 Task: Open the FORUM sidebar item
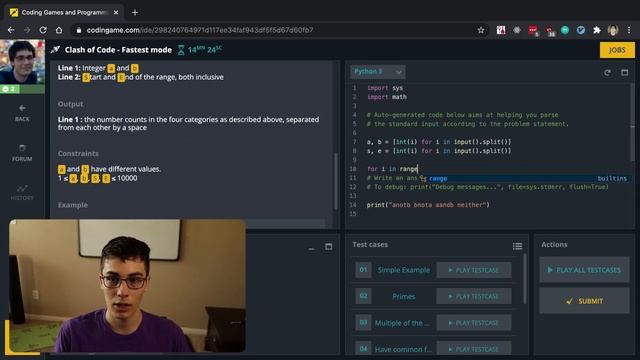coord(22,153)
